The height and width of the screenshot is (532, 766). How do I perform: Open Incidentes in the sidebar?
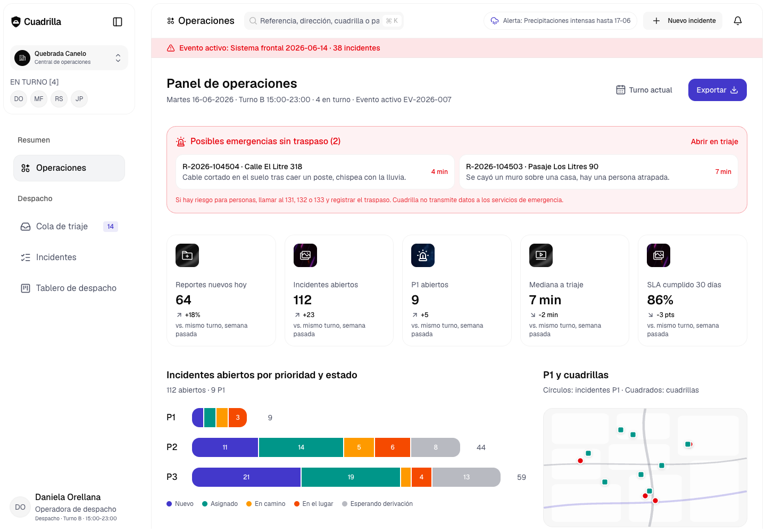(x=69, y=257)
